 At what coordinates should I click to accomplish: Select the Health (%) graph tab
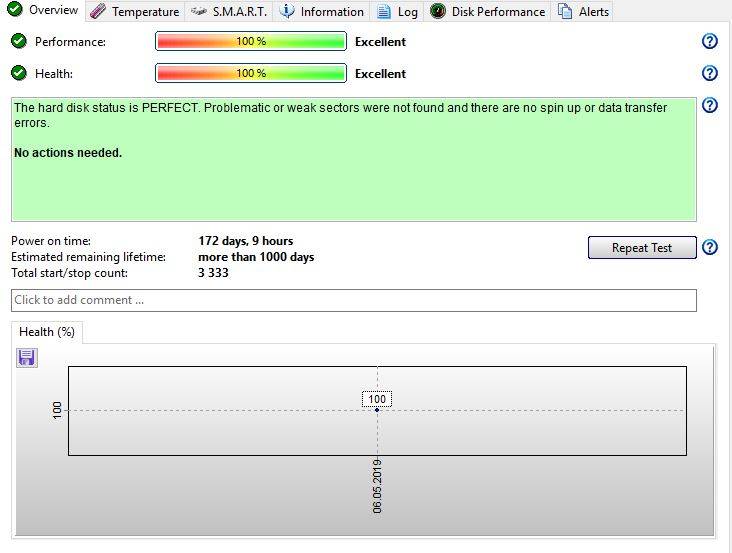(47, 332)
